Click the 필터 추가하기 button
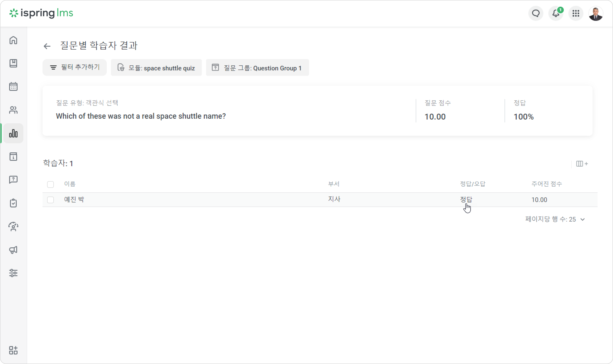The image size is (613, 364). click(x=75, y=67)
